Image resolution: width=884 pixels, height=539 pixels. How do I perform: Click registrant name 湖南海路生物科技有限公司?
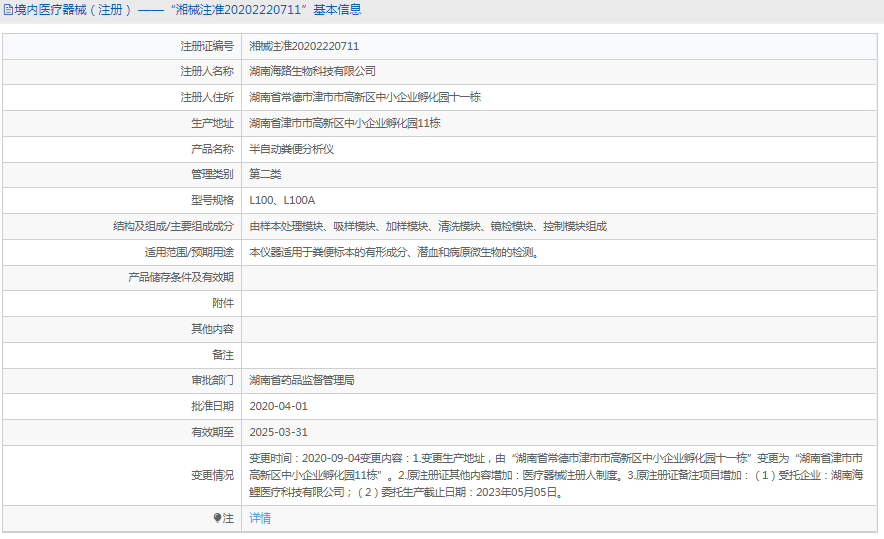click(x=312, y=72)
